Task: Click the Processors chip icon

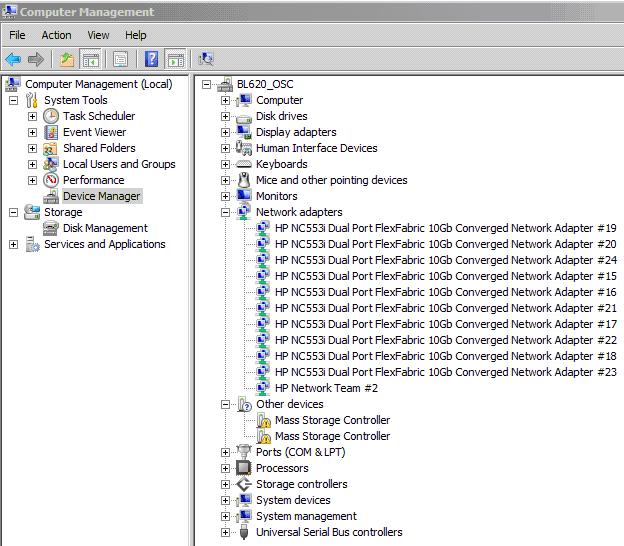Action: point(244,468)
